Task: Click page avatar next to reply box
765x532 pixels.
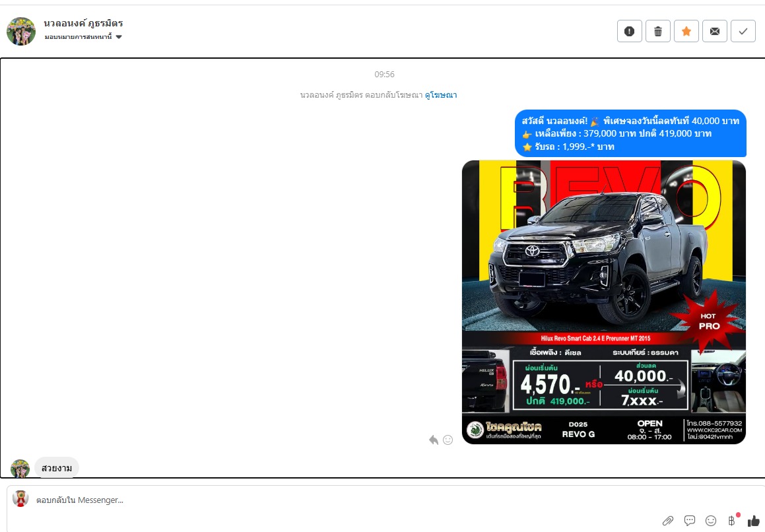Action: pyautogui.click(x=20, y=499)
